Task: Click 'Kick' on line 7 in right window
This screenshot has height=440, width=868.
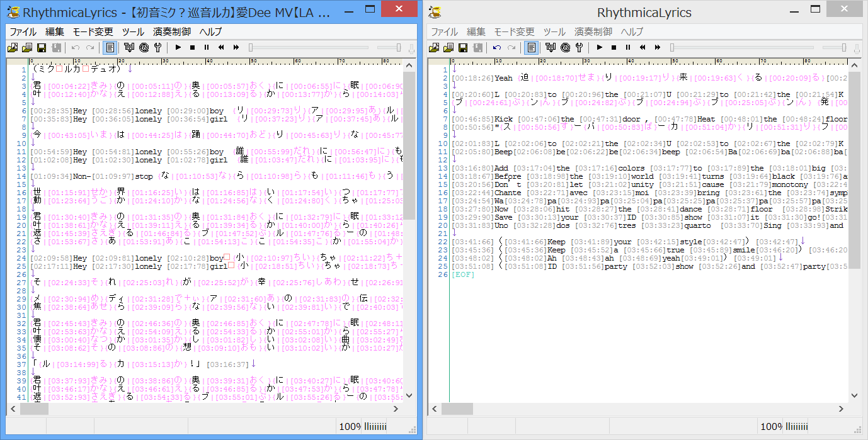Action: [503, 118]
